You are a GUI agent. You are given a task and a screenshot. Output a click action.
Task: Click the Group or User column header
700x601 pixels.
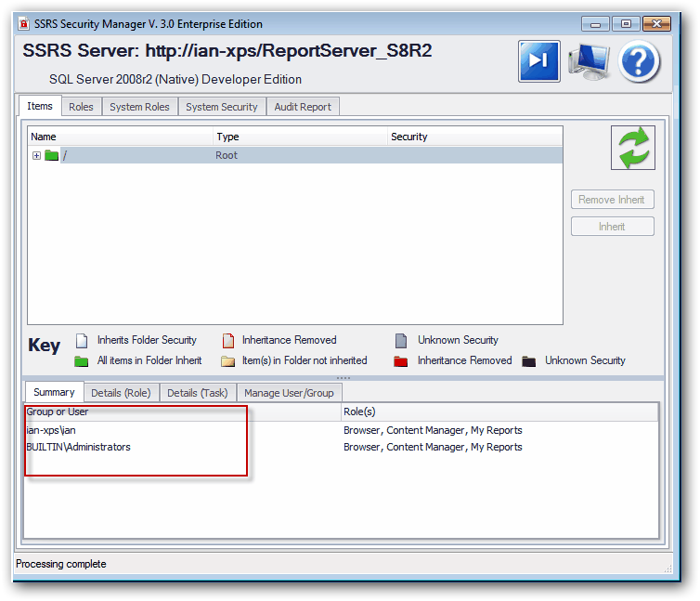[x=183, y=412]
